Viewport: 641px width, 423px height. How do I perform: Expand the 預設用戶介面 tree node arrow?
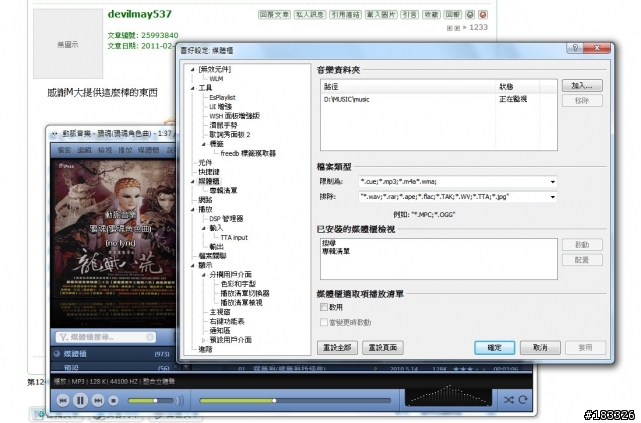[204, 340]
